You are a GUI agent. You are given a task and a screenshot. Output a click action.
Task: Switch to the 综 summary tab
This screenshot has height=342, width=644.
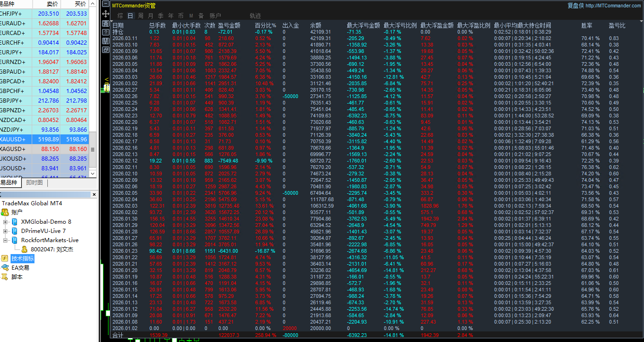point(120,16)
